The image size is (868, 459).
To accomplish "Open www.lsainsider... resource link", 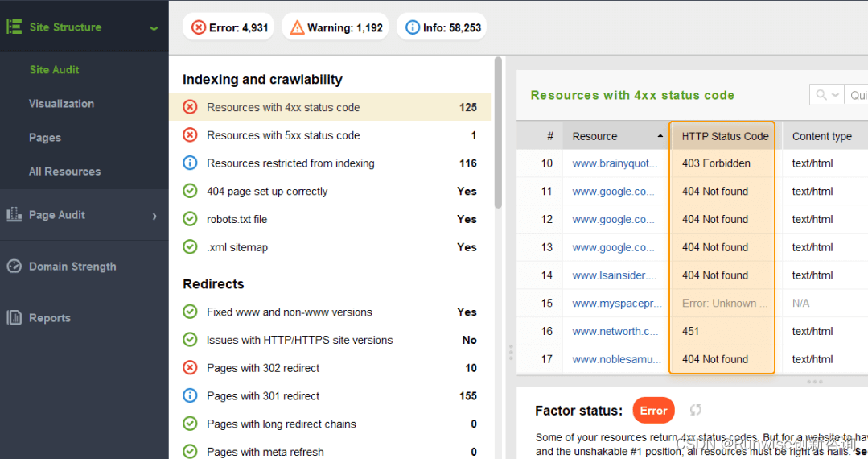I will tap(614, 275).
